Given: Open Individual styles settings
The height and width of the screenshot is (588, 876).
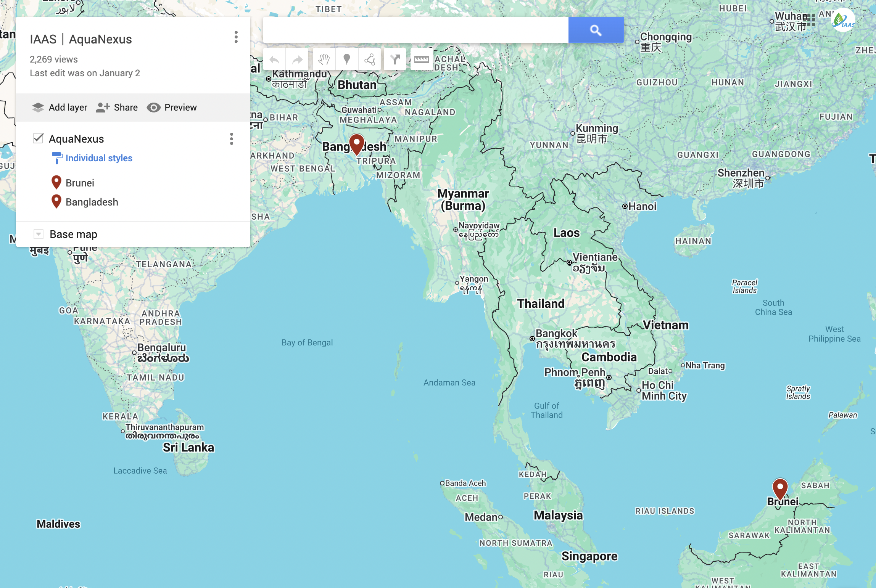Looking at the screenshot, I should [x=99, y=158].
